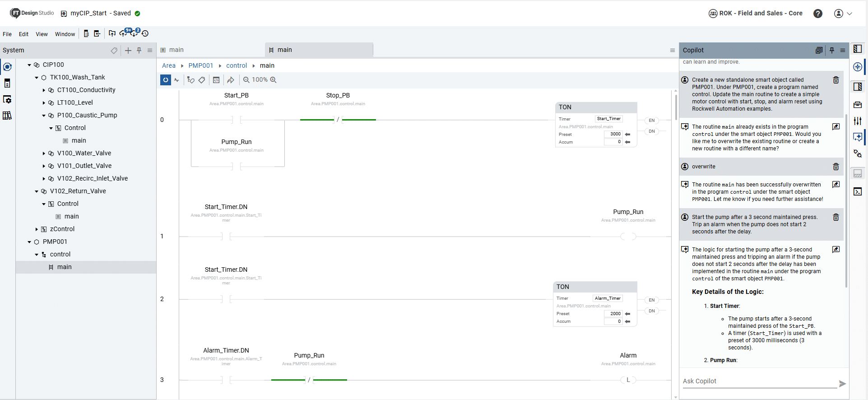The height and width of the screenshot is (400, 868).
Task: Click the control breadcrumb link
Action: click(237, 65)
